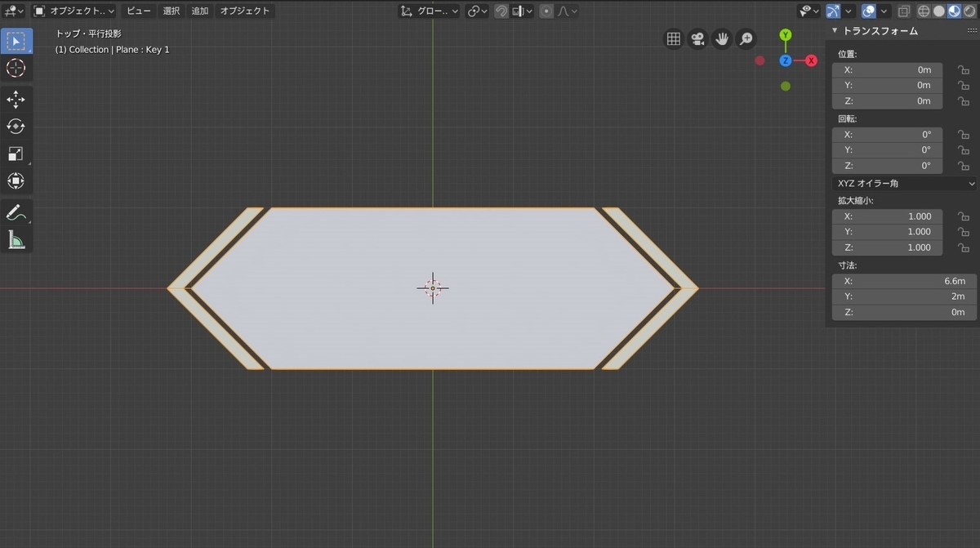Select the Measure tool
The height and width of the screenshot is (548, 980).
click(16, 239)
